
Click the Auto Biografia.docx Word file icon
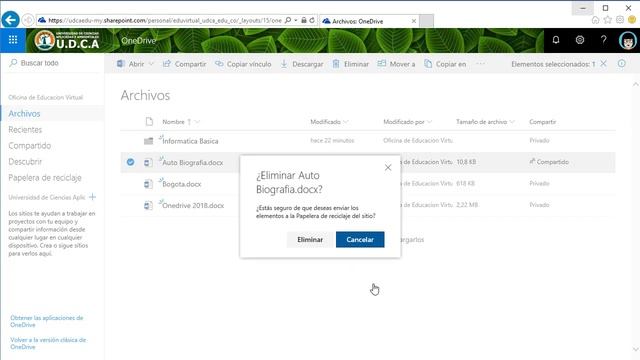coord(148,162)
